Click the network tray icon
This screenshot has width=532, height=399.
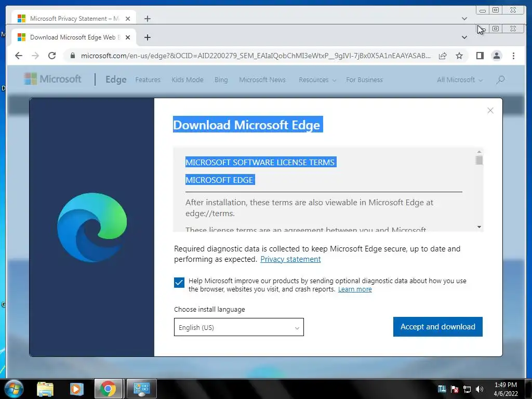pos(467,389)
